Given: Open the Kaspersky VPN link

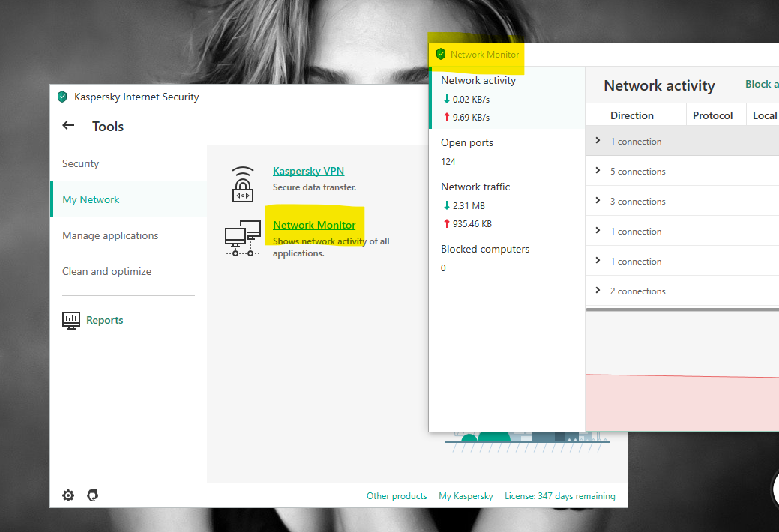Looking at the screenshot, I should [x=308, y=171].
